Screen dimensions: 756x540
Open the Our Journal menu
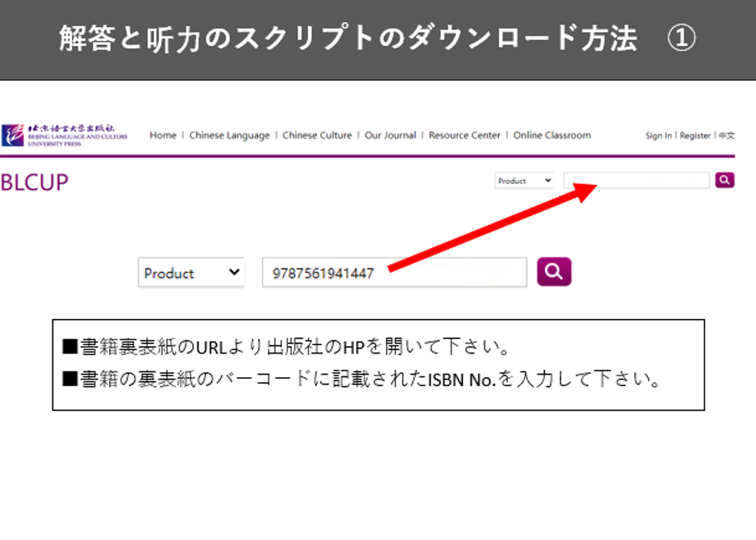390,136
